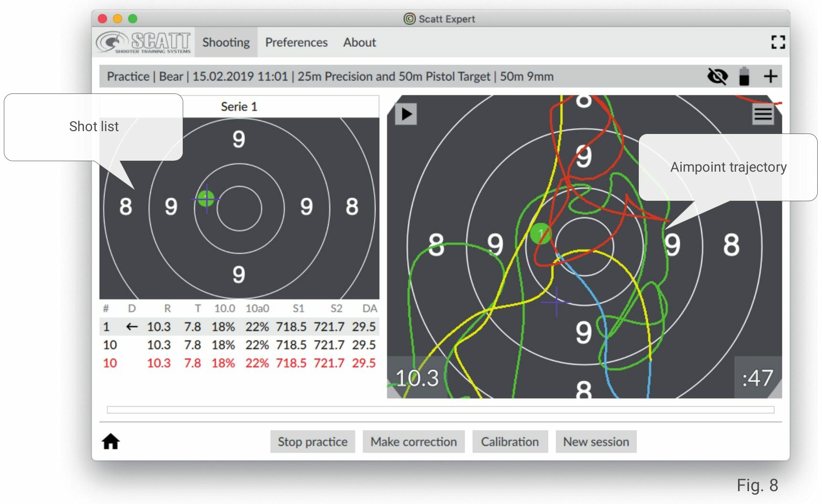Image resolution: width=822 pixels, height=504 pixels.
Task: Open the 50m 9mm weapon selector
Action: (x=526, y=76)
